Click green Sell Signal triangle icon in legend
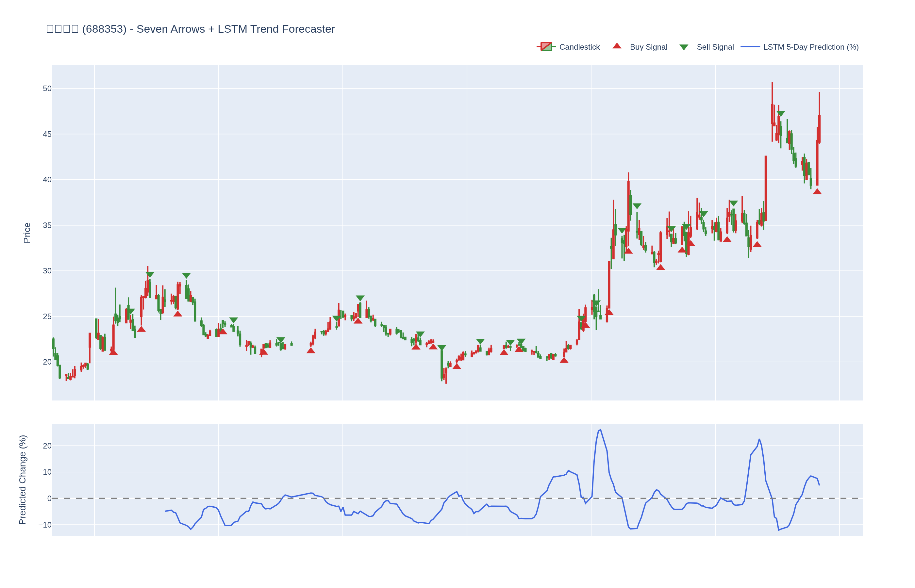Image resolution: width=915 pixels, height=588 pixels. pos(684,47)
